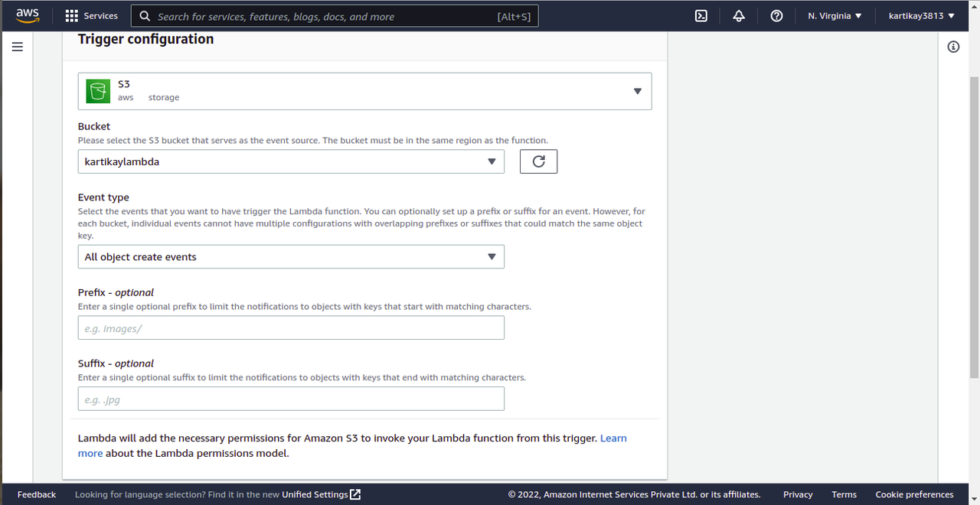Click the top services search box
980x505 pixels.
(x=335, y=16)
